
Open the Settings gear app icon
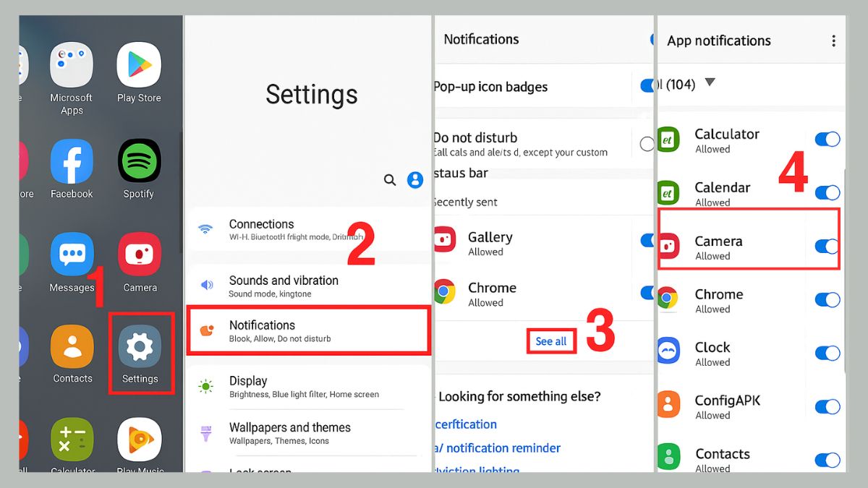coord(140,348)
